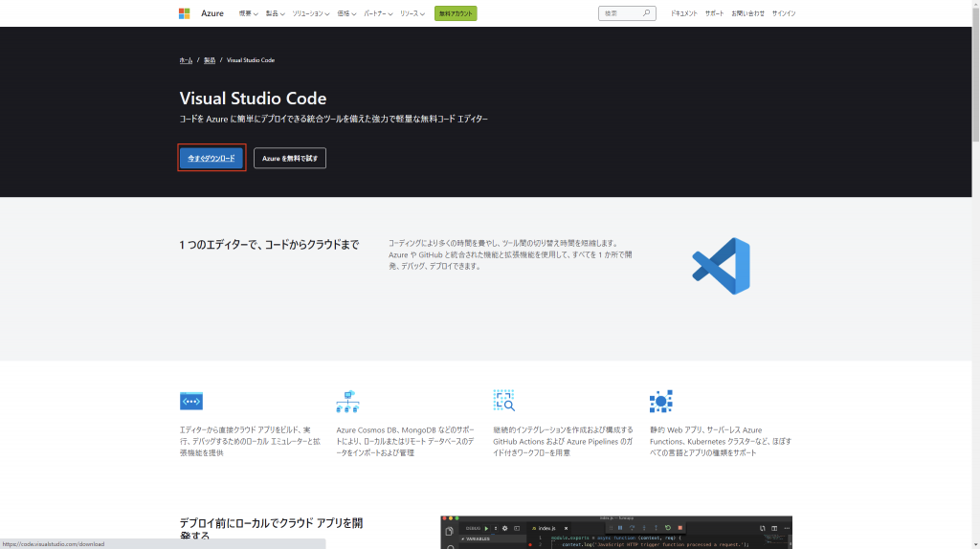The width and height of the screenshot is (980, 549).
Task: Click the VS Code editor screenshot image
Action: 616,532
